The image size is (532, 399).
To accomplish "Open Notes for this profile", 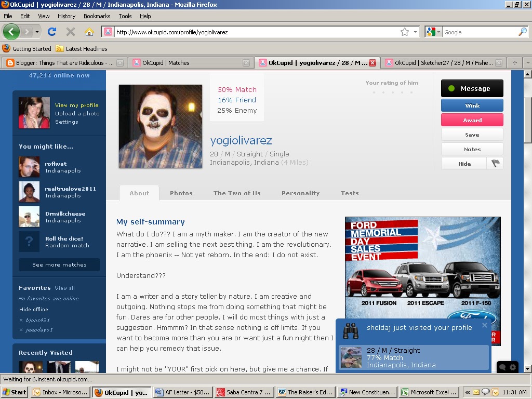I will click(x=472, y=149).
